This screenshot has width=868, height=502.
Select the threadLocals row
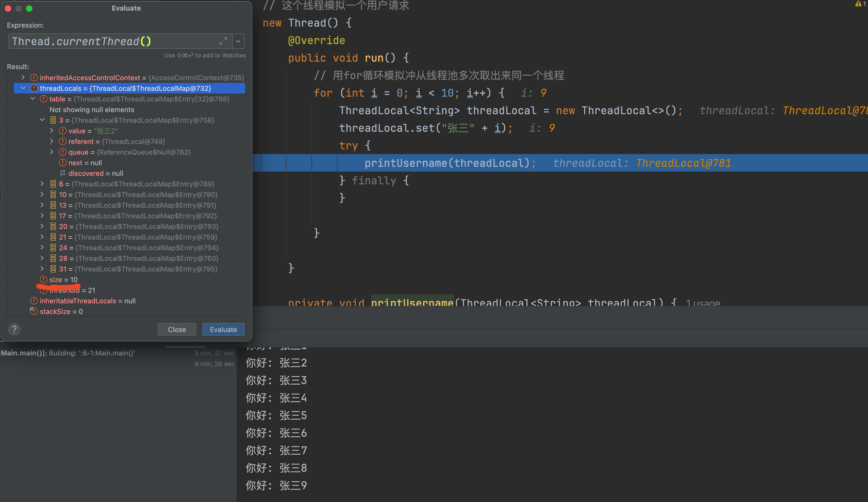(x=129, y=88)
